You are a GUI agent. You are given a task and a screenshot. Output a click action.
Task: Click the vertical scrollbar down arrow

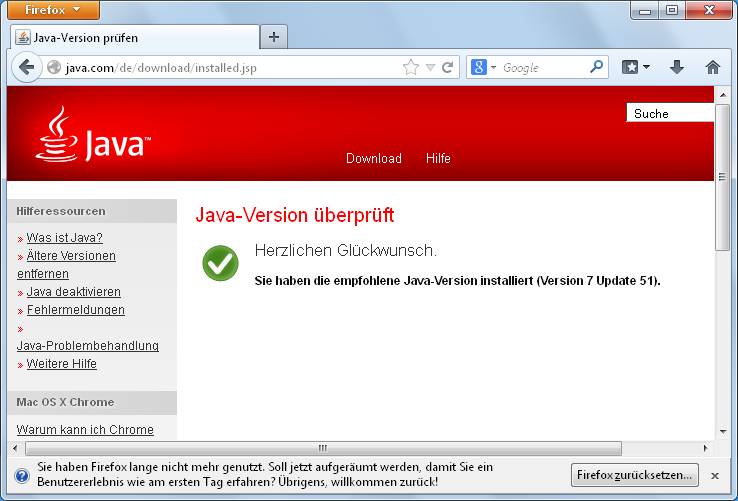point(722,431)
